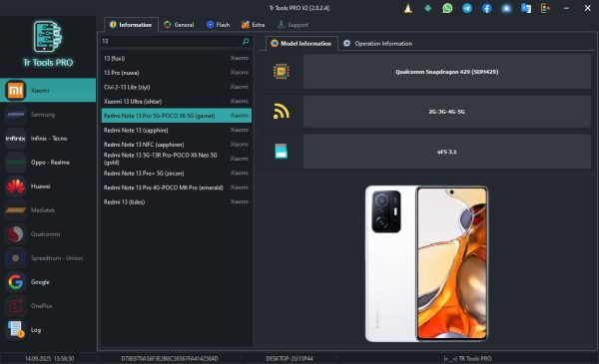Click the 2G-3G-4G-5G network field

pyautogui.click(x=447, y=112)
